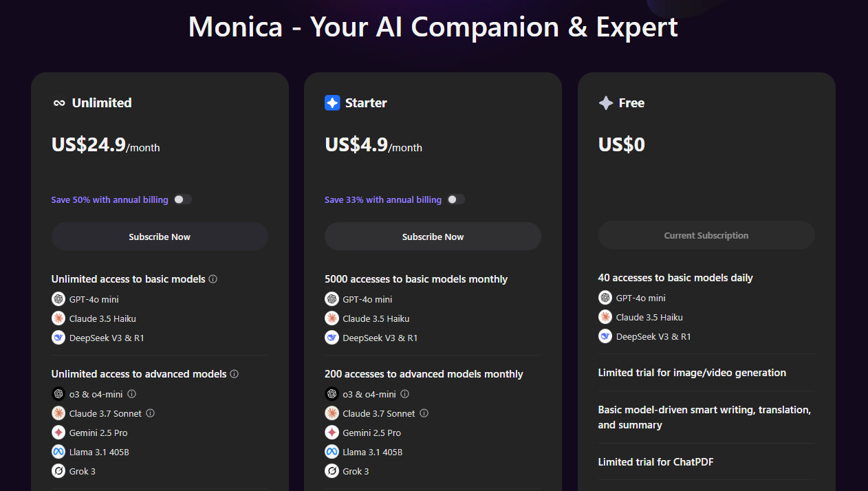Screen dimensions: 868x491
Task: Click the Gemini 2.5 Pro icon in the Starter plan
Action: click(x=332, y=433)
